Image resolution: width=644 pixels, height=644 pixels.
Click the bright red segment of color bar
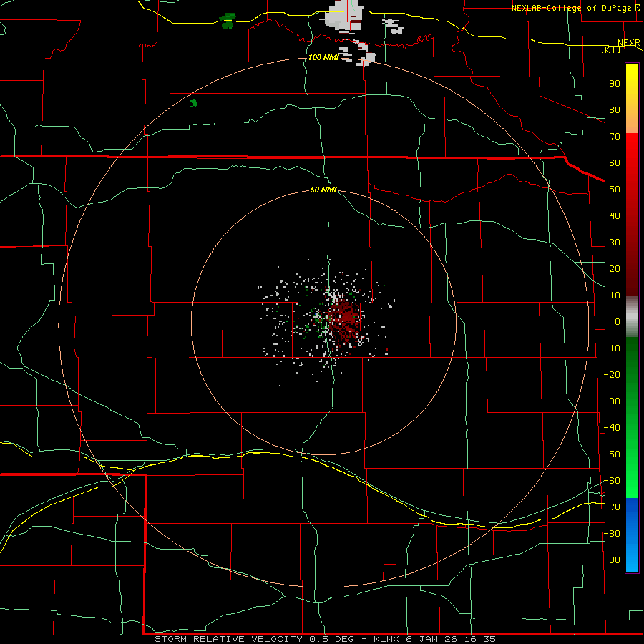(632, 150)
